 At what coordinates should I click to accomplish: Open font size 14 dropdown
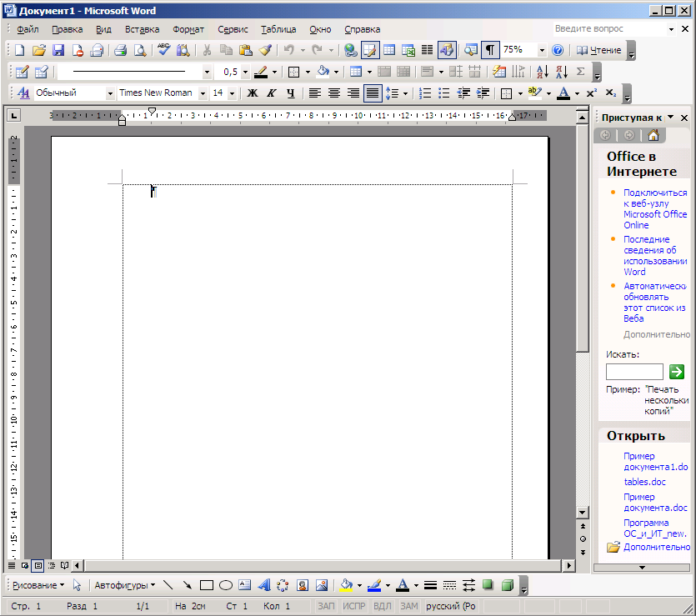232,93
